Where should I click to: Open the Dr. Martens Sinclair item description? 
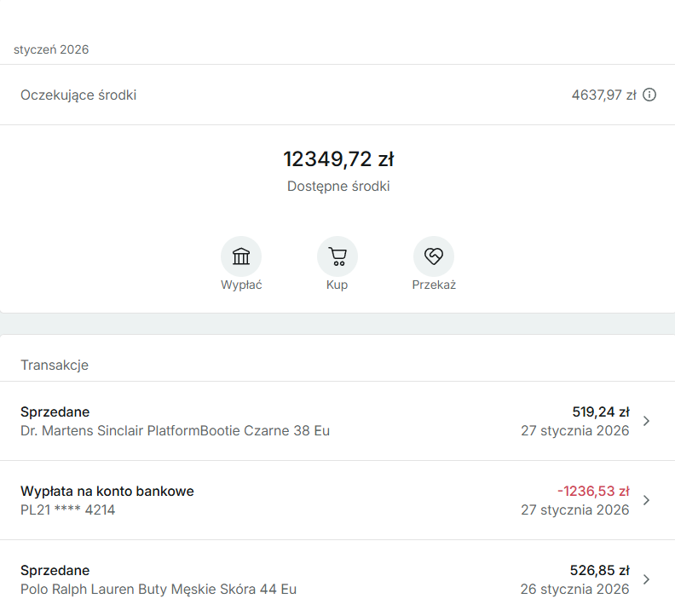point(175,431)
